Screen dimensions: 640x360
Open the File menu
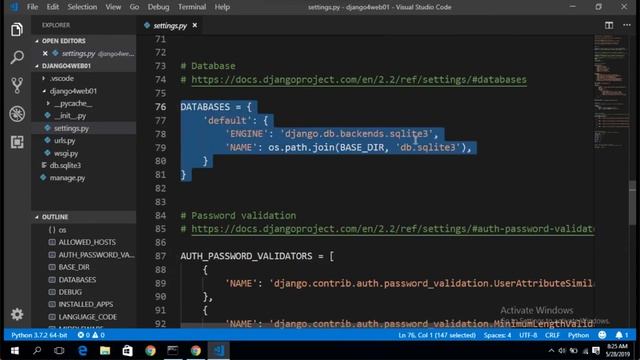(x=32, y=7)
